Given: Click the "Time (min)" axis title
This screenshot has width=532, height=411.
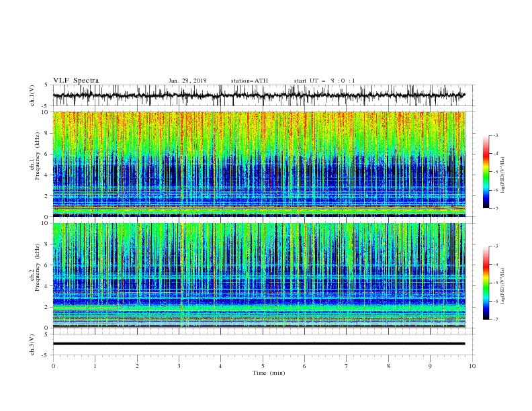Looking at the screenshot, I should [x=269, y=373].
